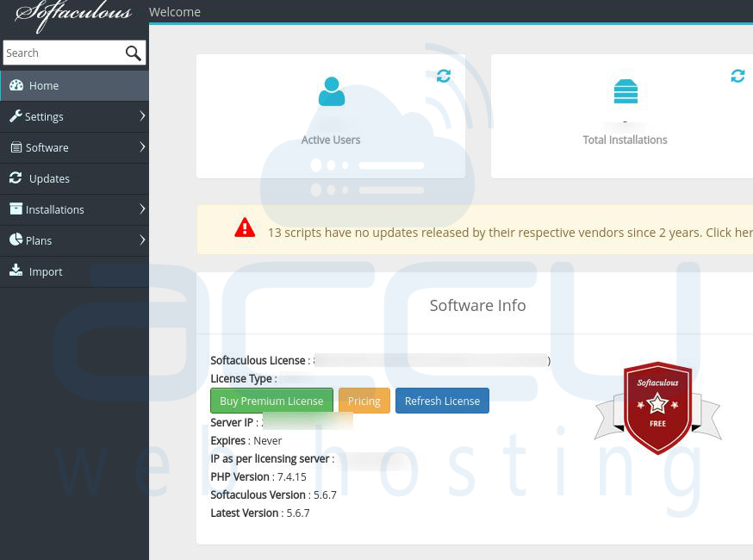Click the Import download-tray icon
Image resolution: width=753 pixels, height=560 pixels.
[16, 270]
